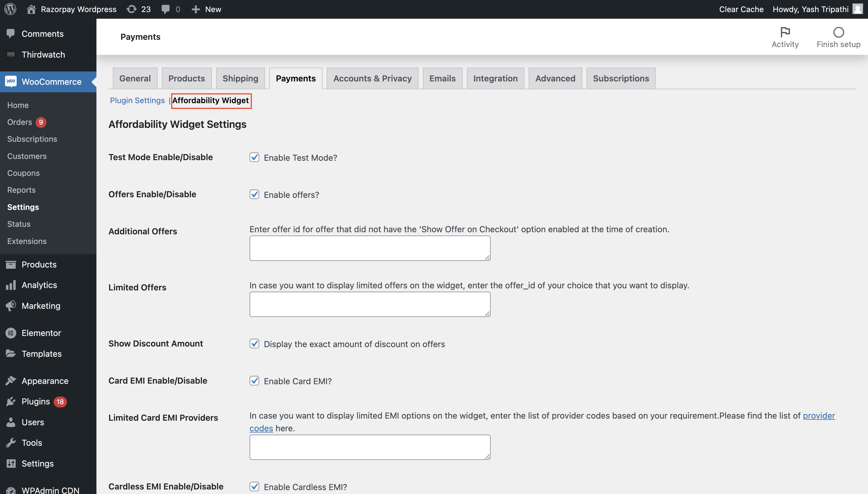The height and width of the screenshot is (494, 868).
Task: Click the WooCommerce sidebar icon
Action: pos(11,81)
